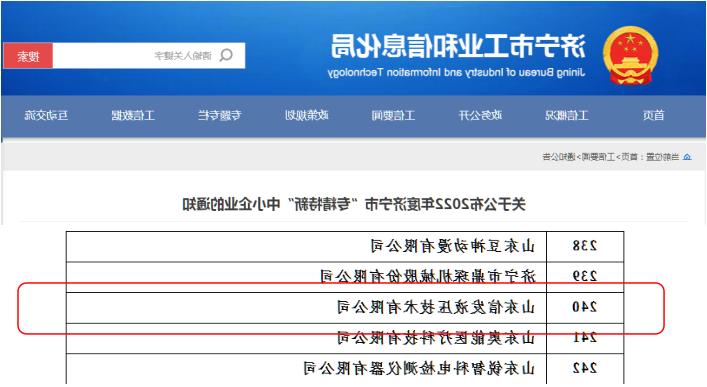The height and width of the screenshot is (387, 707).
Task: Open the 首页 nav item
Action: [x=653, y=116]
